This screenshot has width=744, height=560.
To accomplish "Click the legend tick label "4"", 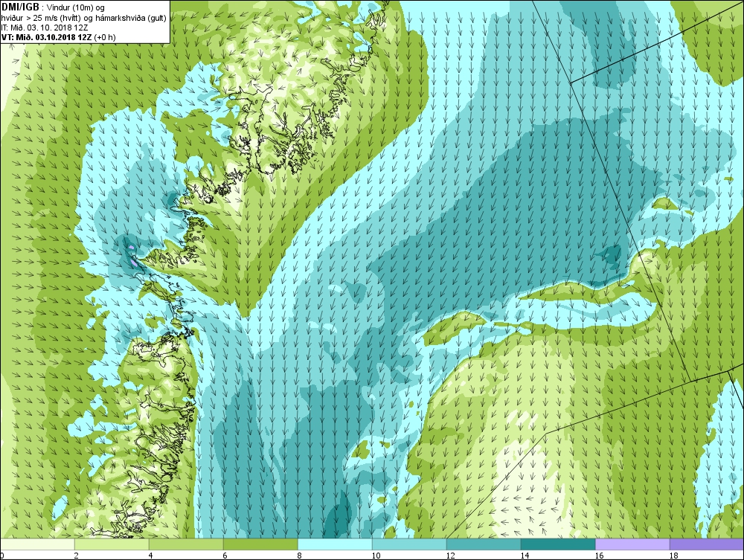I will pyautogui.click(x=150, y=556).
